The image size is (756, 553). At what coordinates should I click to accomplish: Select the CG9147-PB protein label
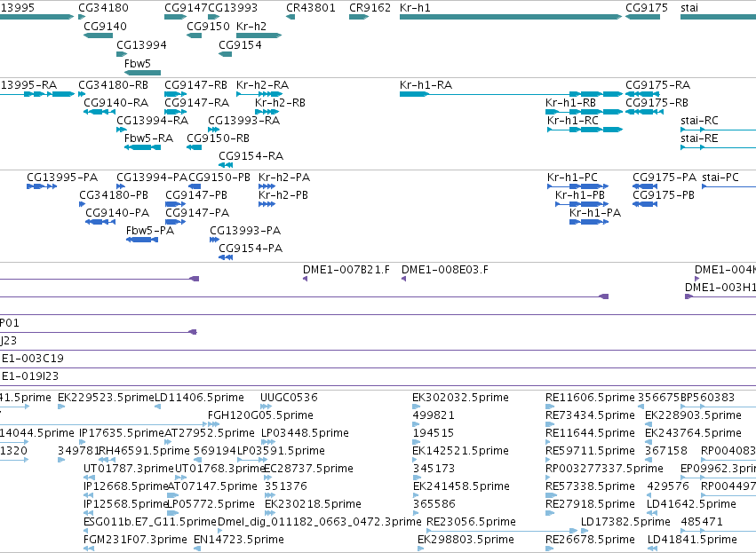coord(196,195)
